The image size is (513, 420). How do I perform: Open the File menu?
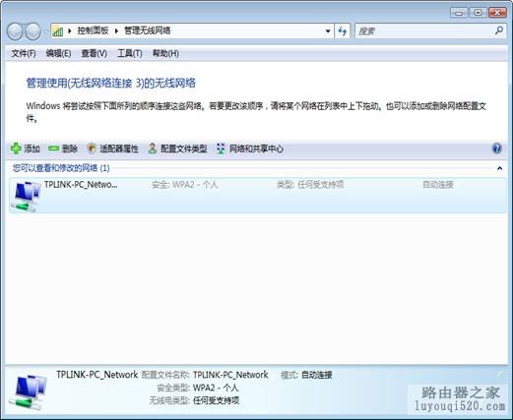(x=24, y=53)
